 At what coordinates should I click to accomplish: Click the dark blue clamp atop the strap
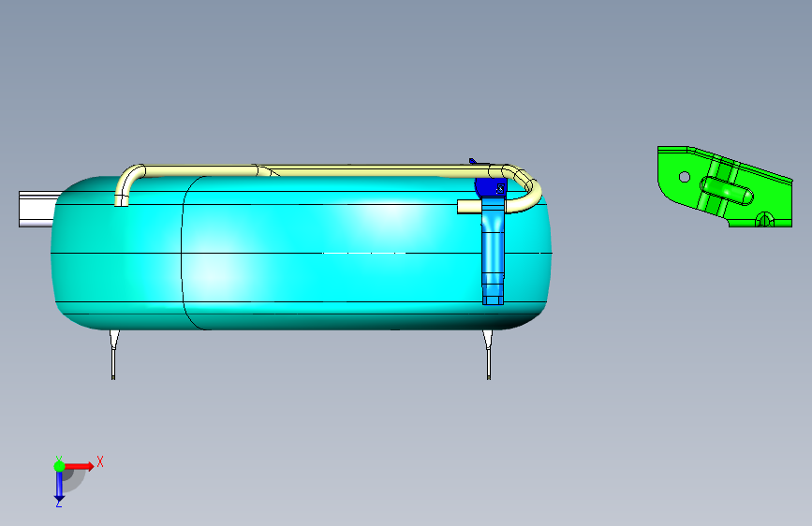tap(490, 187)
